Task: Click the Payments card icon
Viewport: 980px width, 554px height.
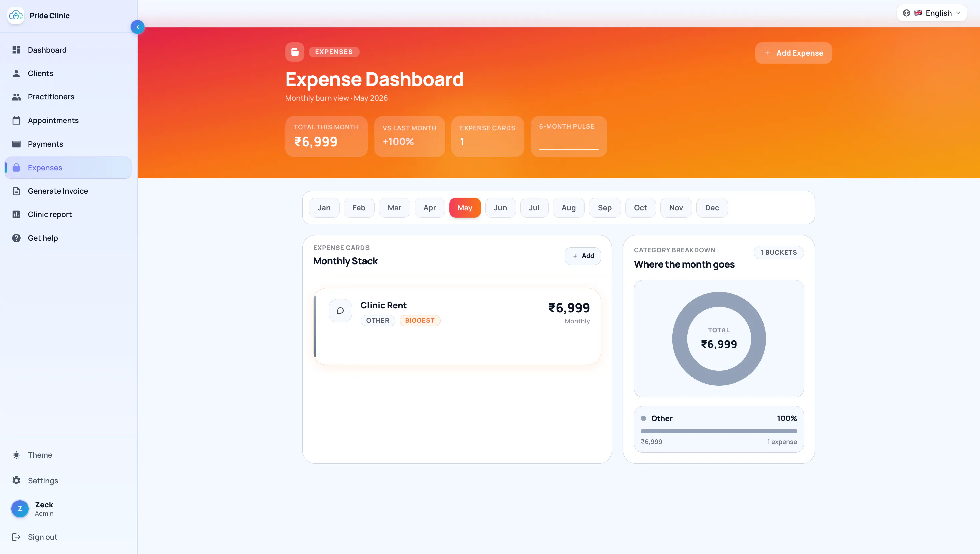Action: (16, 144)
